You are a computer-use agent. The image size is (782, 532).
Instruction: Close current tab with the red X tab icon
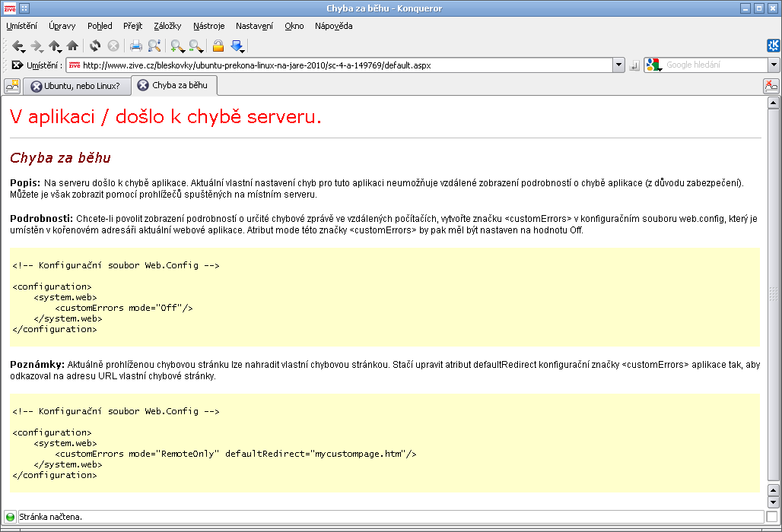771,86
